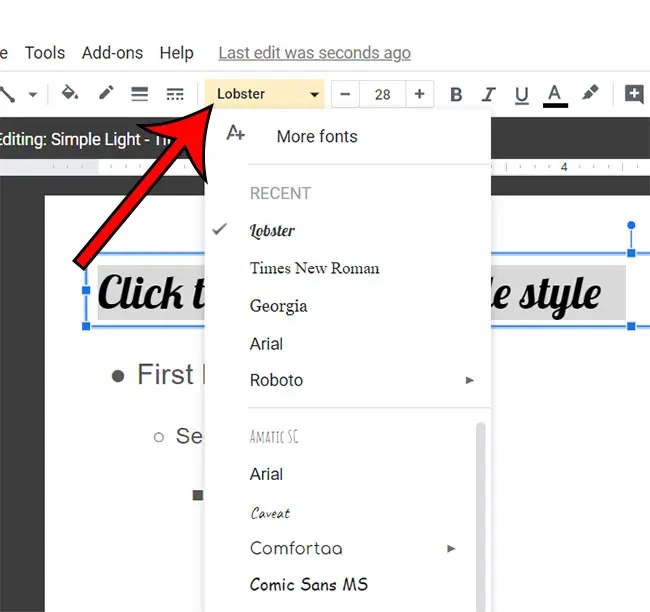Open the text color picker
This screenshot has width=650, height=612.
coord(555,94)
